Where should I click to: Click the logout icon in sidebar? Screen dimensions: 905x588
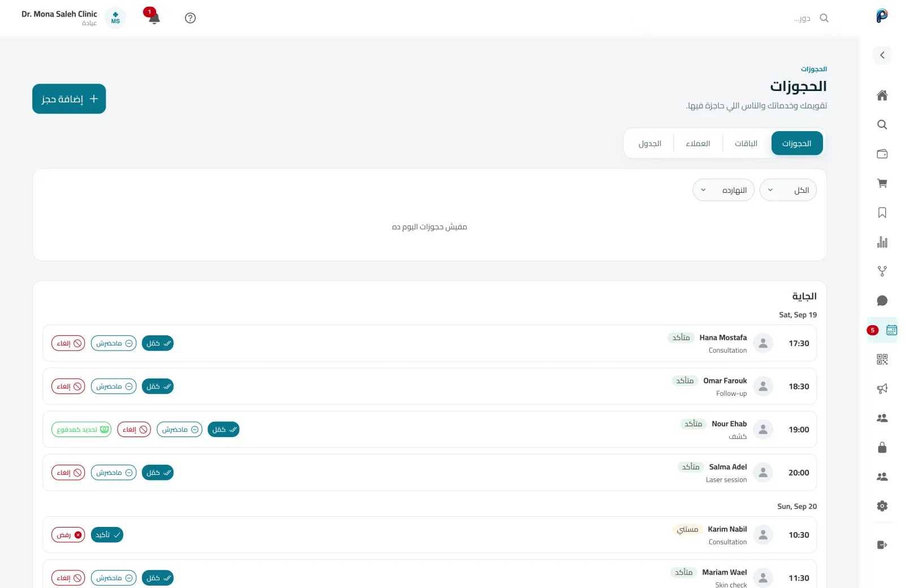(x=882, y=545)
